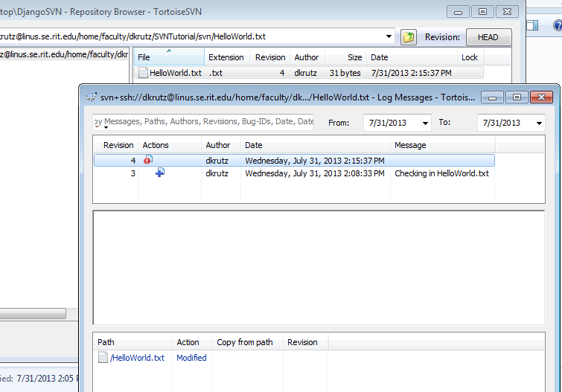Select revision 3 added action icon
562x392 pixels.
[x=160, y=173]
